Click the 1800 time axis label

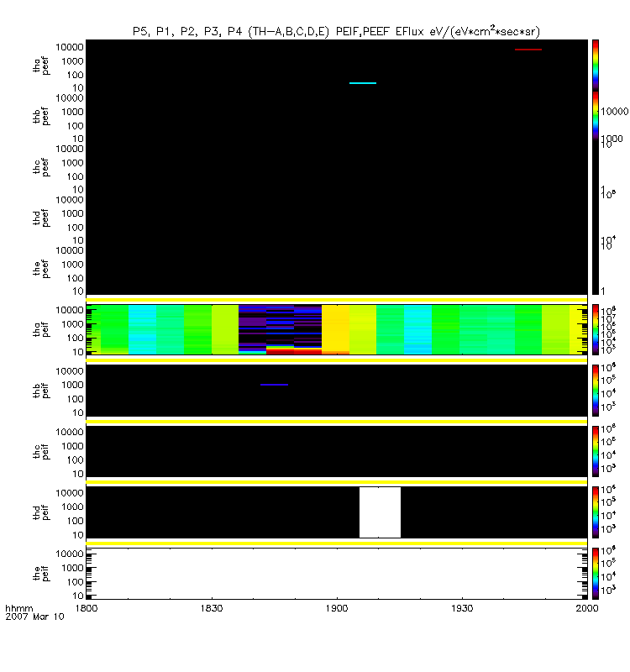[86, 606]
